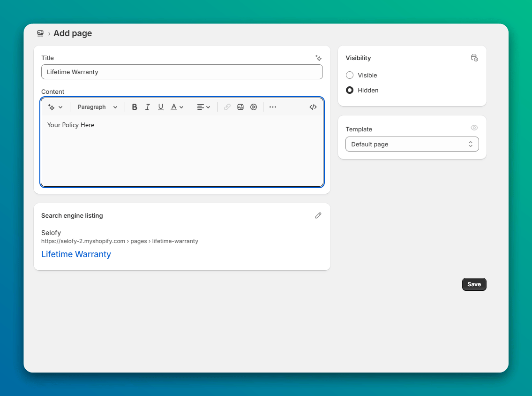Select the Hidden radio button
Image resolution: width=532 pixels, height=396 pixels.
tap(349, 90)
